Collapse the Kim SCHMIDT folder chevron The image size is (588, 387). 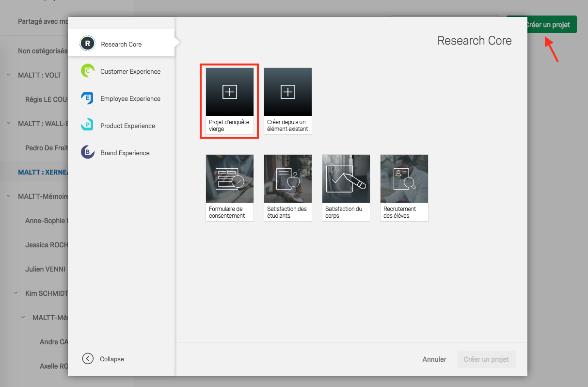(16, 293)
